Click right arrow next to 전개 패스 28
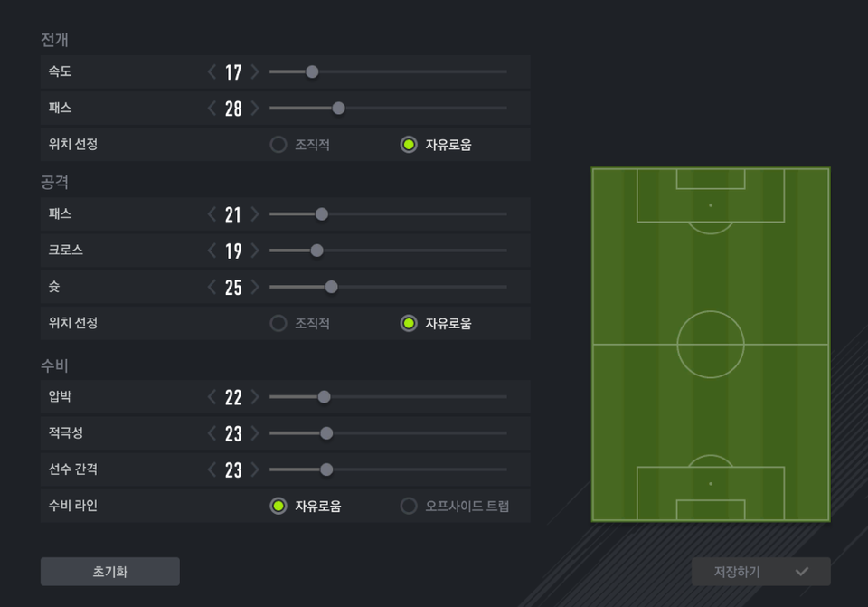 pos(255,109)
